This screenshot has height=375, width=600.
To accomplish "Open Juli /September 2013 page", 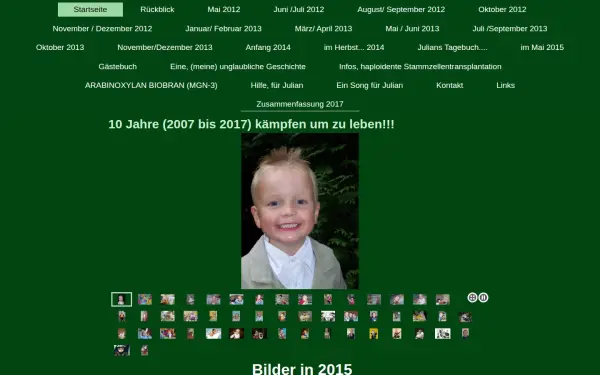I will click(510, 29).
